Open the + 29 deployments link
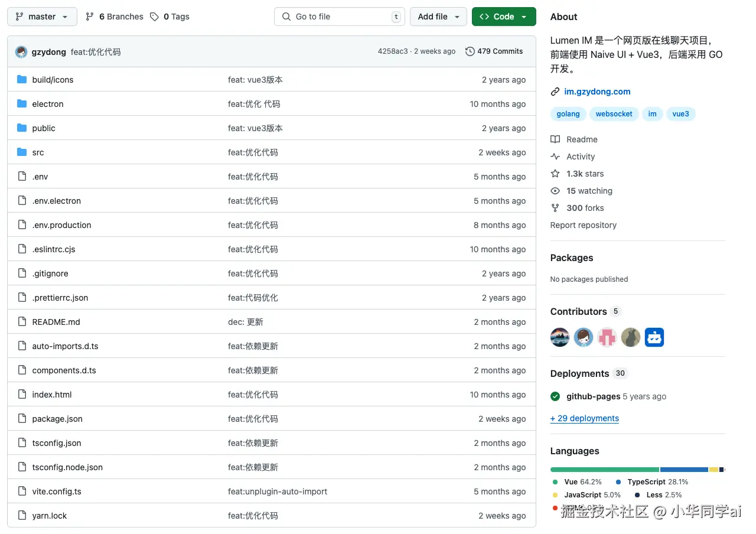Screen dimensions: 756x534 (585, 418)
